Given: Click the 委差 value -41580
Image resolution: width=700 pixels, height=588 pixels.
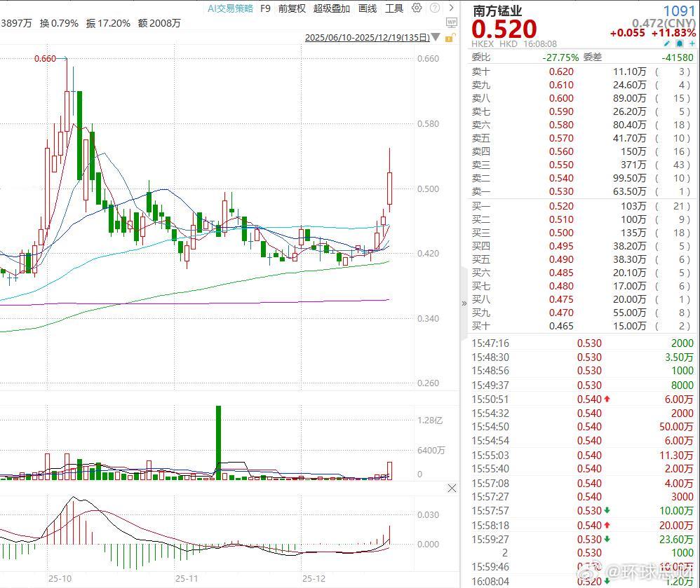Looking at the screenshot, I should click(x=678, y=57).
